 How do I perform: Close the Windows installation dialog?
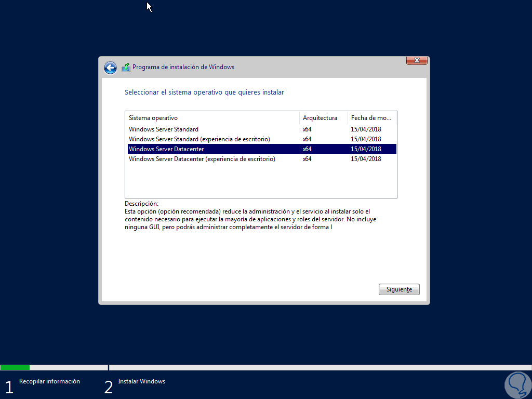point(417,60)
